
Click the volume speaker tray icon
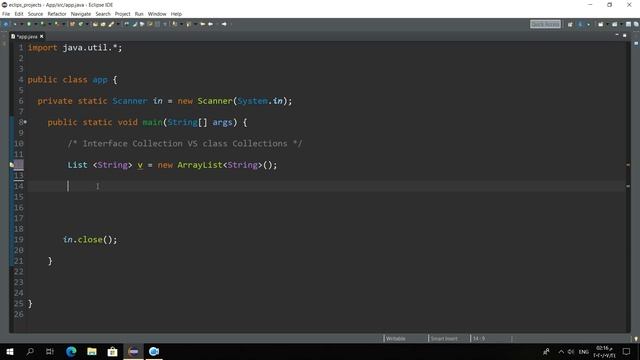[x=571, y=352]
